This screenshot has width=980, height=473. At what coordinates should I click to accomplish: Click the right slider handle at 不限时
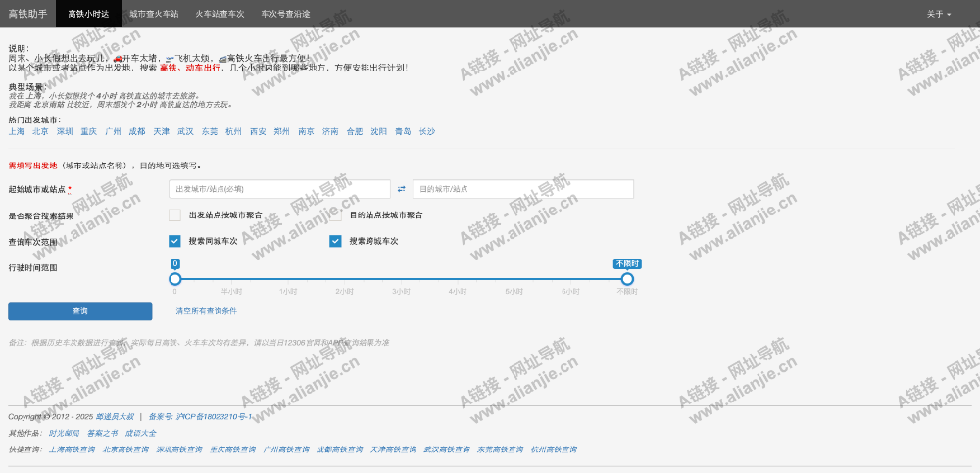pos(627,279)
